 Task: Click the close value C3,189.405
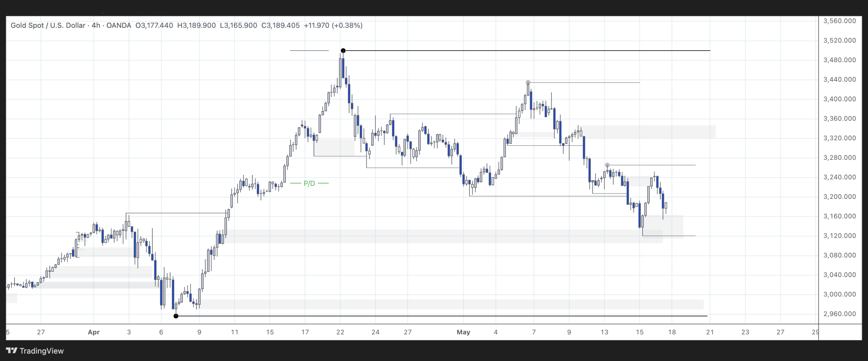pyautogui.click(x=280, y=25)
